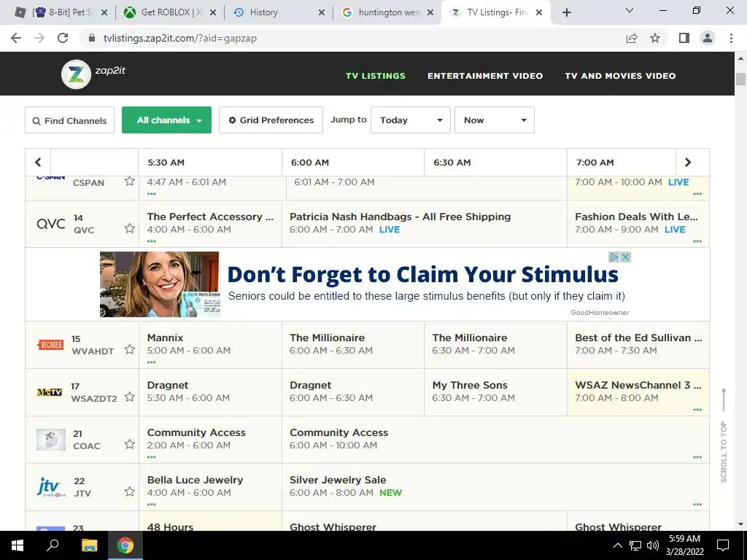747x560 pixels.
Task: Favorite the QVC channel star
Action: coord(130,228)
